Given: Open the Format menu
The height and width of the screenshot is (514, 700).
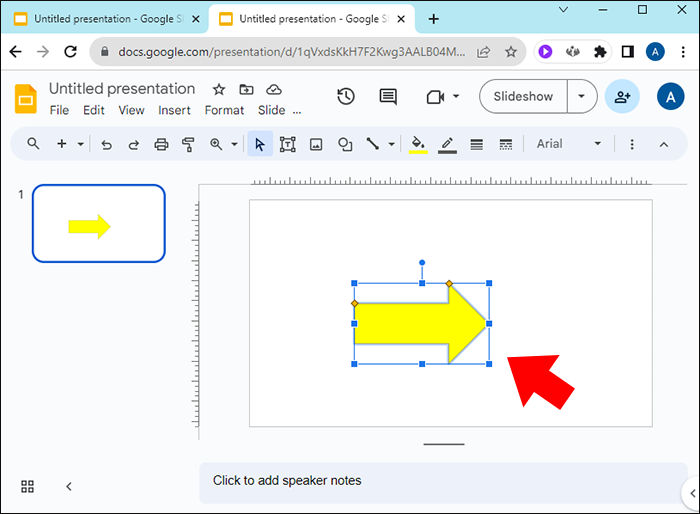Looking at the screenshot, I should click(x=224, y=110).
